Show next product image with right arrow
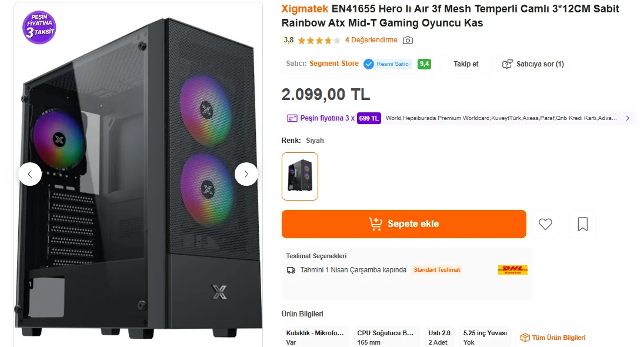 (x=246, y=174)
